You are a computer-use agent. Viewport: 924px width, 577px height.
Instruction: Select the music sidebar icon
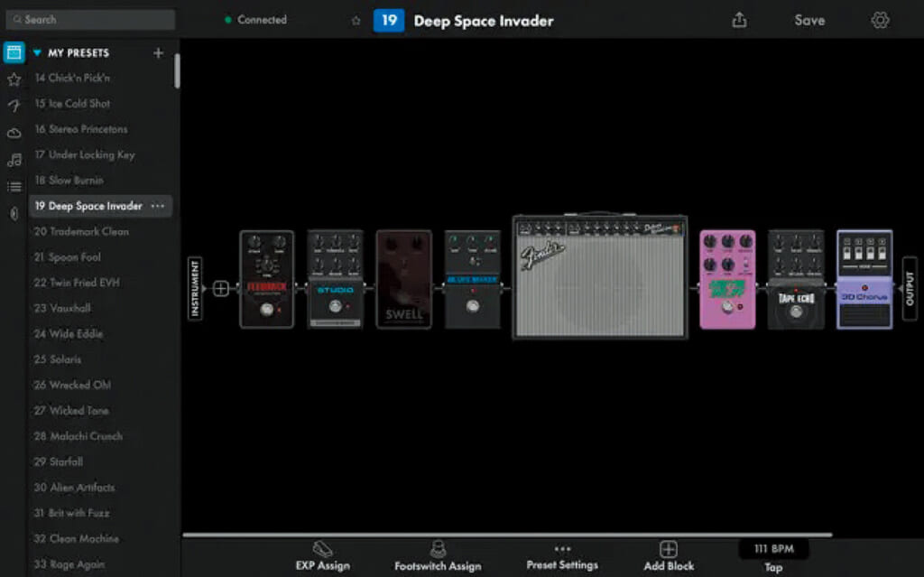tap(13, 160)
